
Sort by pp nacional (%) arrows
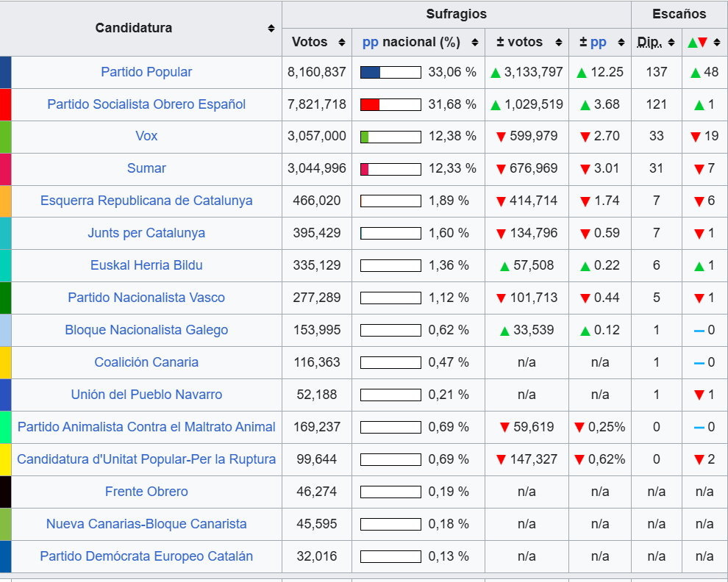coord(474,43)
